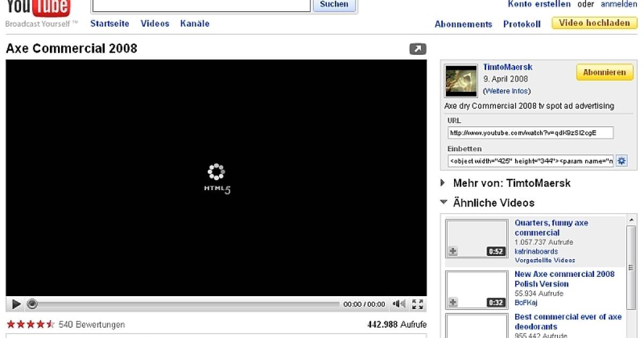Open TimtoMaersk channel avatar thumbnail
Viewport: 644px width, 338px height.
[x=461, y=81]
